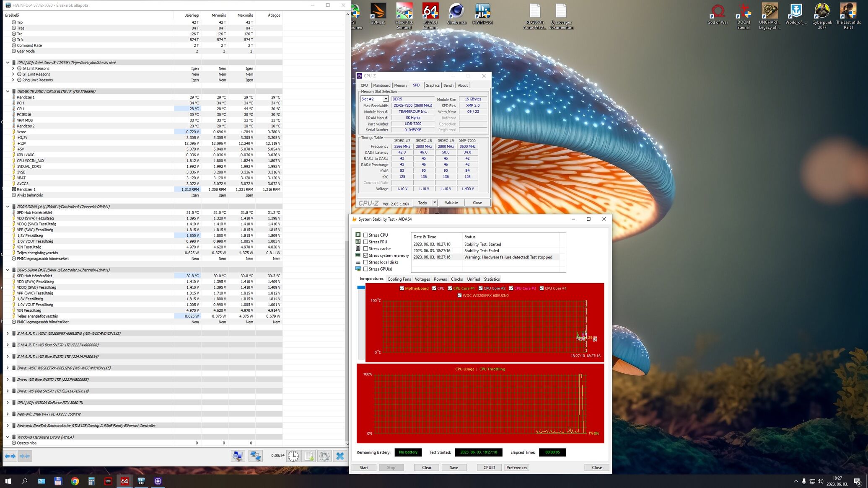
Task: Collapse GIGABYTE Z790 AORUS ELITE AX section
Action: pos(8,91)
